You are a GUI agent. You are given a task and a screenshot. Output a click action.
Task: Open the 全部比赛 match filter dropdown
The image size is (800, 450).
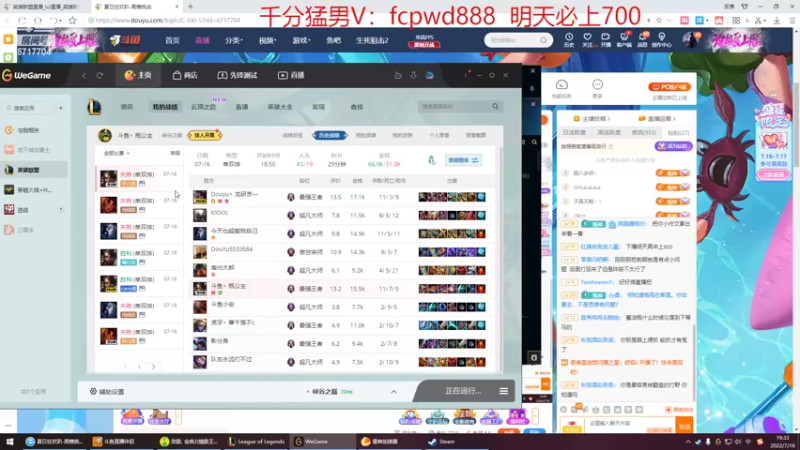click(117, 153)
